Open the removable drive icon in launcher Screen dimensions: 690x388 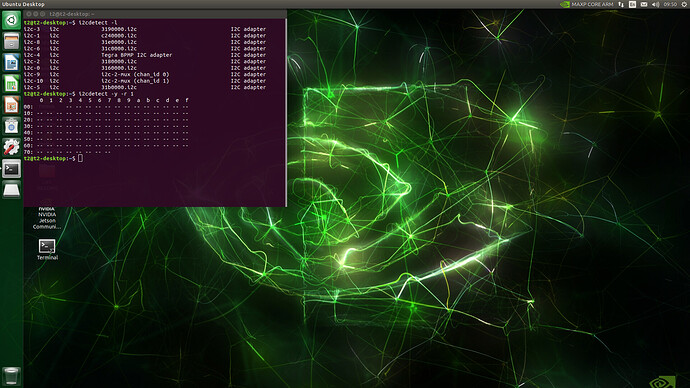point(11,190)
